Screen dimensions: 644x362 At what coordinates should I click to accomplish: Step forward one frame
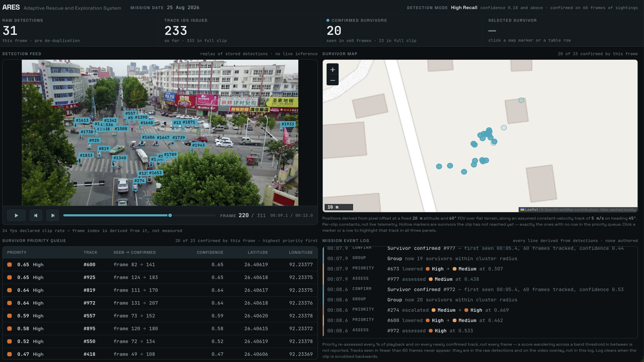pos(52,215)
